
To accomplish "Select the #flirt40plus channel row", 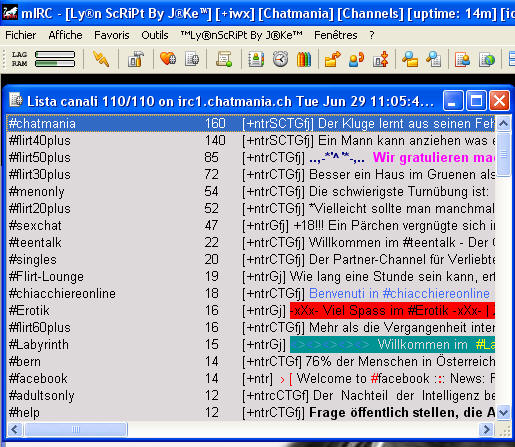I will 251,141.
